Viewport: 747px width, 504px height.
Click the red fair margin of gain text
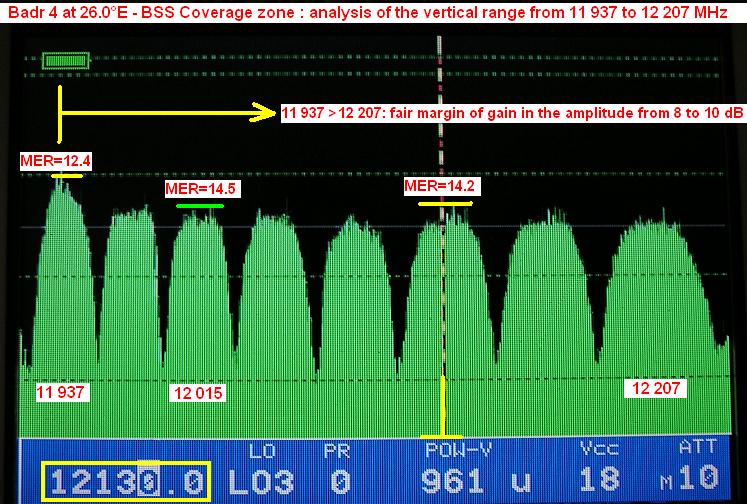(x=513, y=115)
